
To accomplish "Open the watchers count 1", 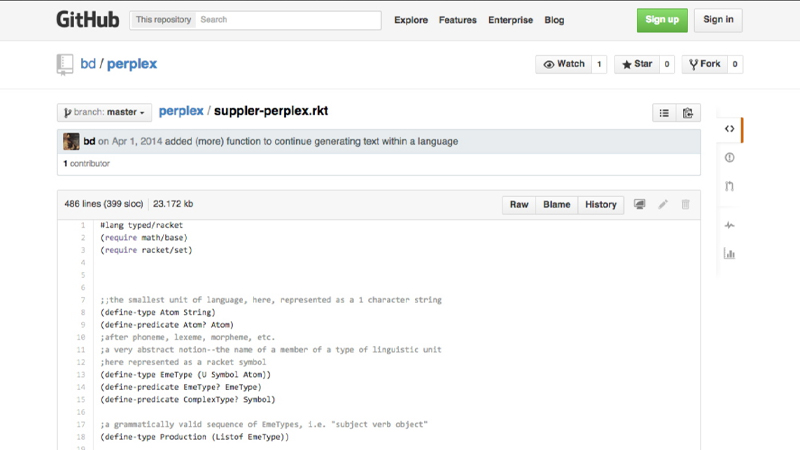I will coord(599,64).
